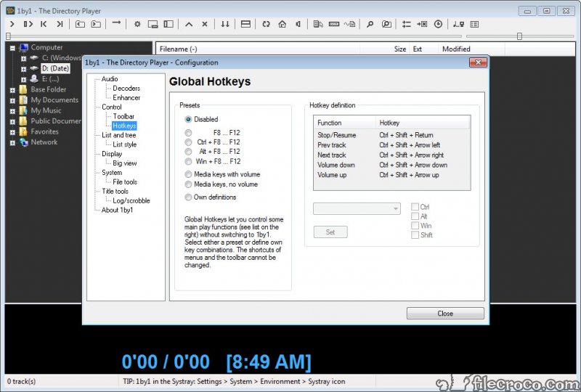581x392 pixels.
Task: Click the home folder icon
Action: (x=283, y=24)
